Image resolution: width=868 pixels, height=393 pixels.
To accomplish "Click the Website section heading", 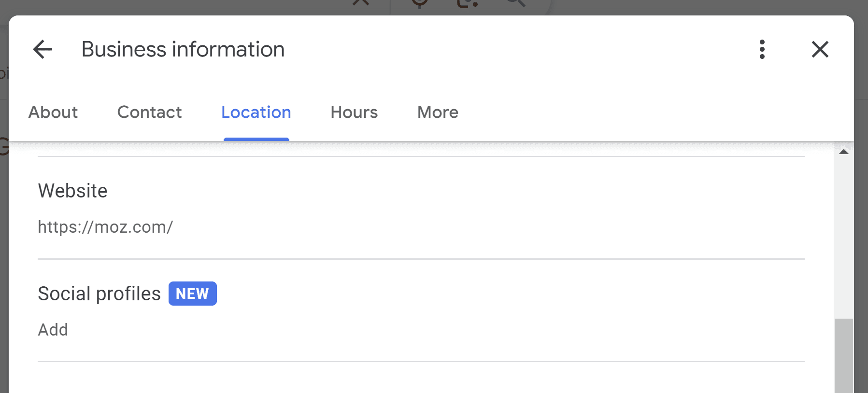I will click(x=73, y=191).
